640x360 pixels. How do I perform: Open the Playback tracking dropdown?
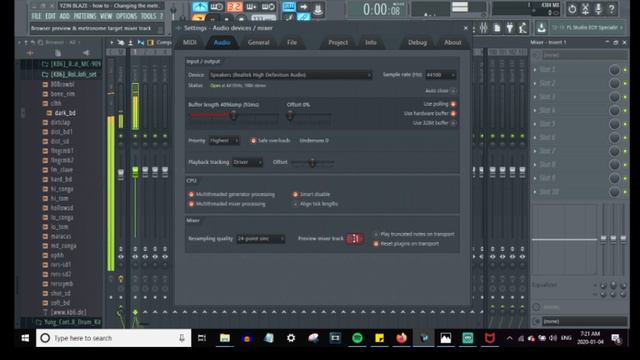click(x=247, y=162)
